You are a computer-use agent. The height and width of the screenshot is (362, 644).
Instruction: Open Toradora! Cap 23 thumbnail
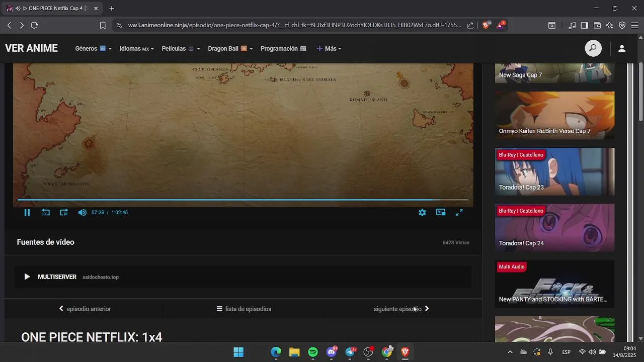(554, 171)
